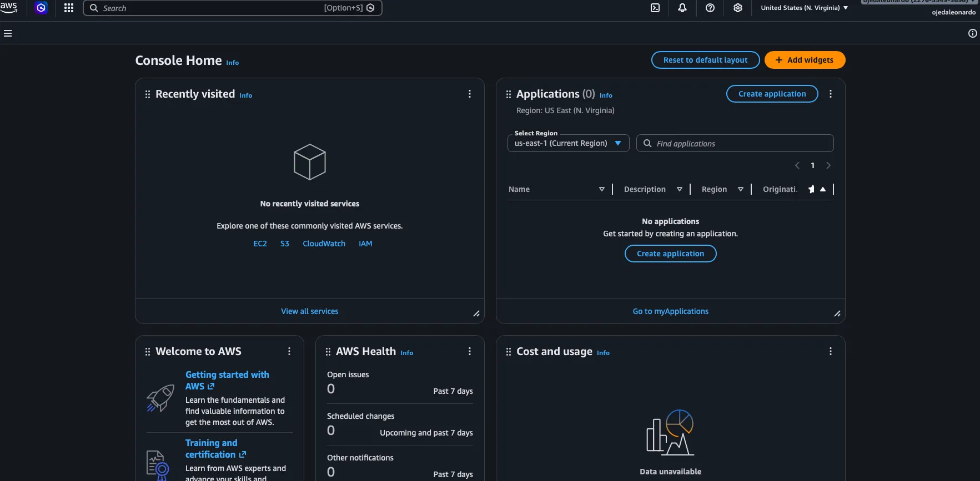
Task: Sort applications by Region column
Action: [741, 189]
